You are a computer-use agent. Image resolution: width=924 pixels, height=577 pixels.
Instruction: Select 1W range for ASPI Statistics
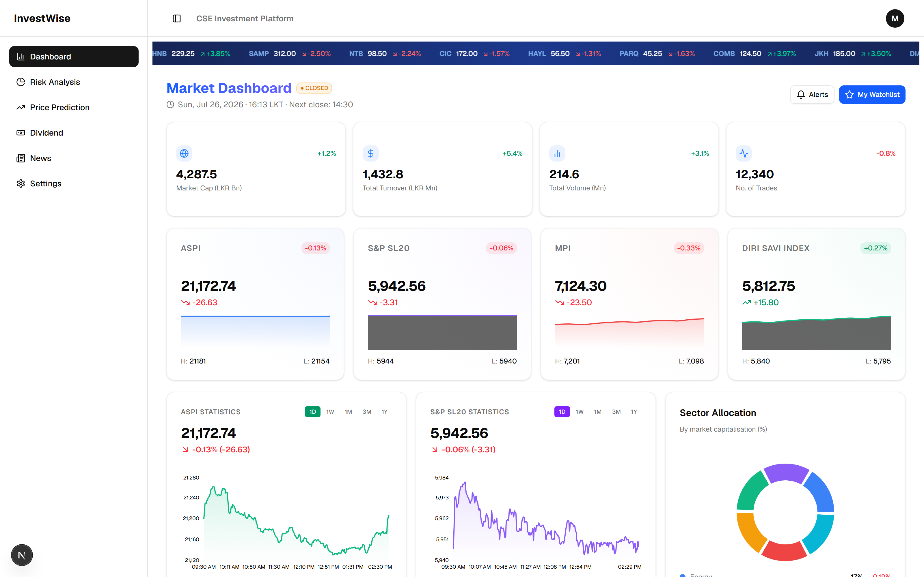(x=330, y=411)
